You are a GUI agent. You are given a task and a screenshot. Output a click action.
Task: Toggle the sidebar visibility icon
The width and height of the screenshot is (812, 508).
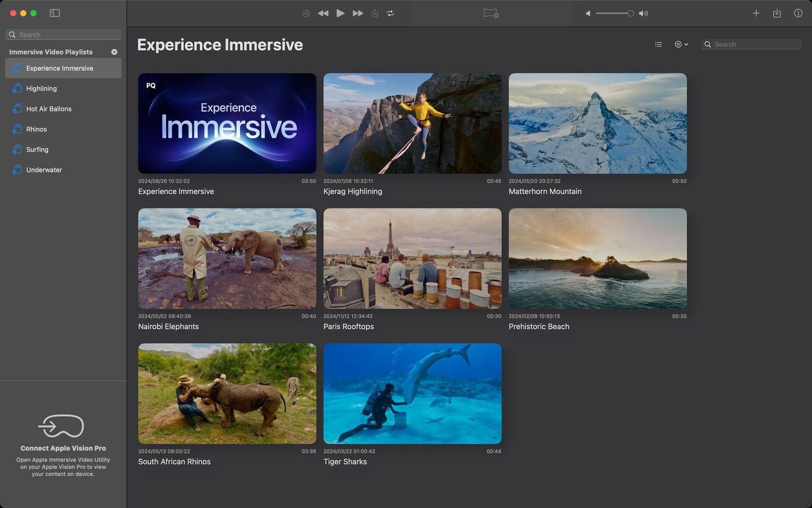click(x=54, y=13)
